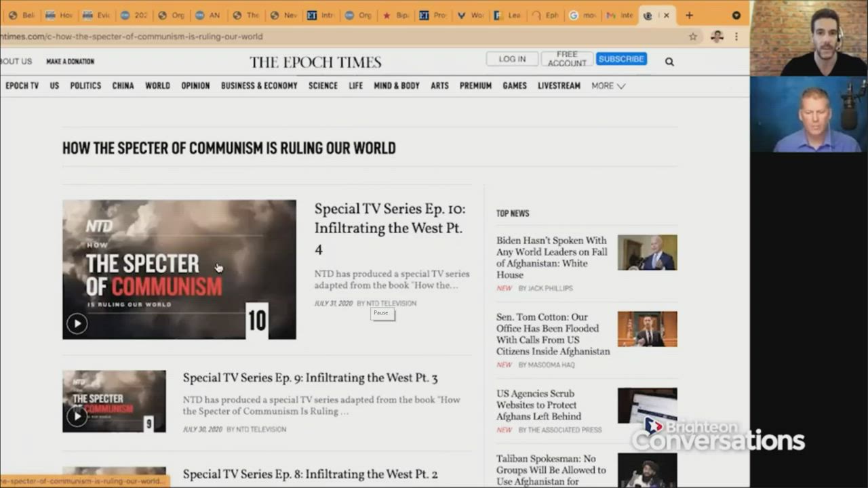Click the browser profile avatar icon
This screenshot has height=488, width=868.
[x=717, y=37]
